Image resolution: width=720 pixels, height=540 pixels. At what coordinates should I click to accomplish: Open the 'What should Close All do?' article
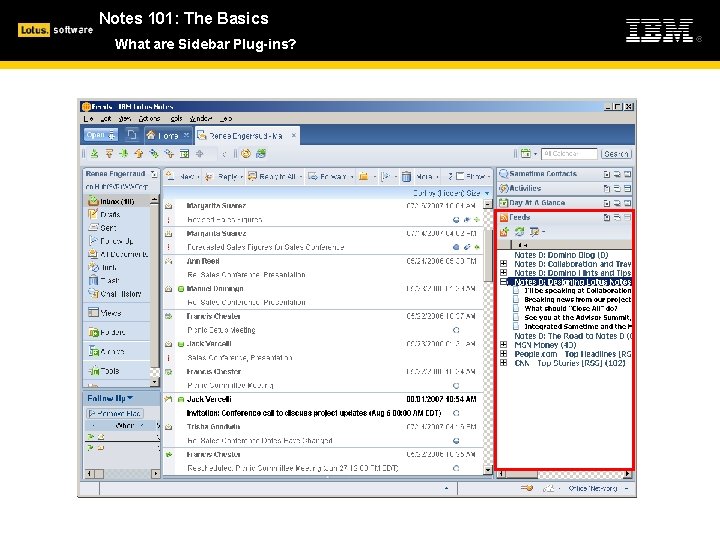(x=571, y=309)
